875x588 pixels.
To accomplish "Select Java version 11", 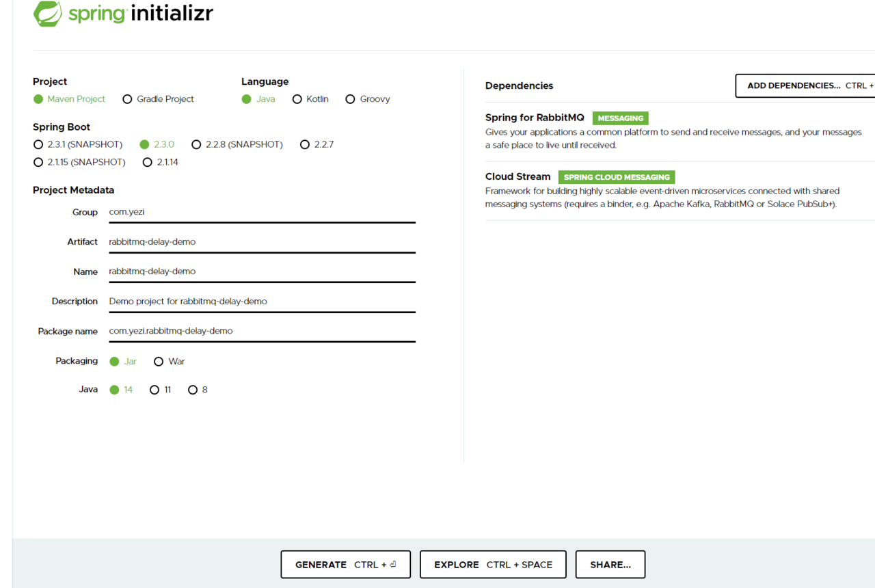I will pos(154,390).
